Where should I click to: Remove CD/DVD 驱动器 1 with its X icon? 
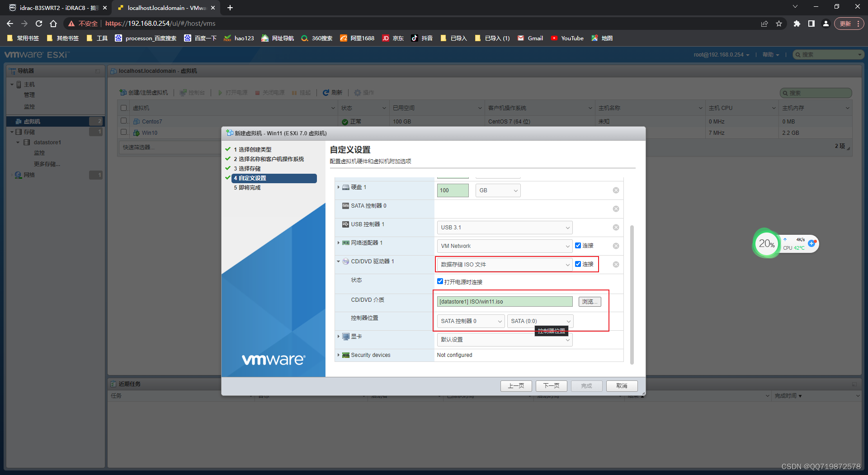(616, 265)
